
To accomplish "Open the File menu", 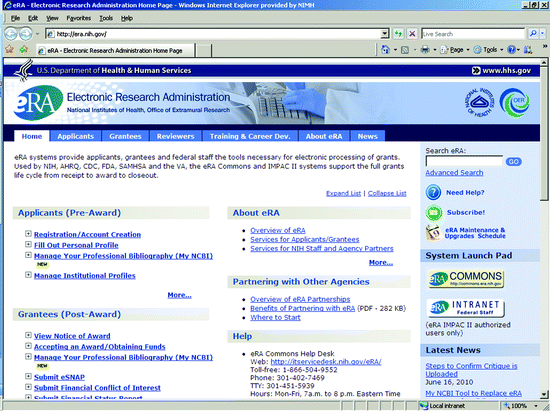I will [x=15, y=18].
